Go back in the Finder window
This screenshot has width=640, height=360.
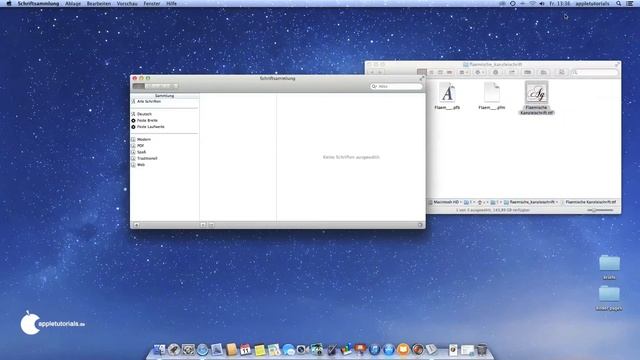(372, 72)
